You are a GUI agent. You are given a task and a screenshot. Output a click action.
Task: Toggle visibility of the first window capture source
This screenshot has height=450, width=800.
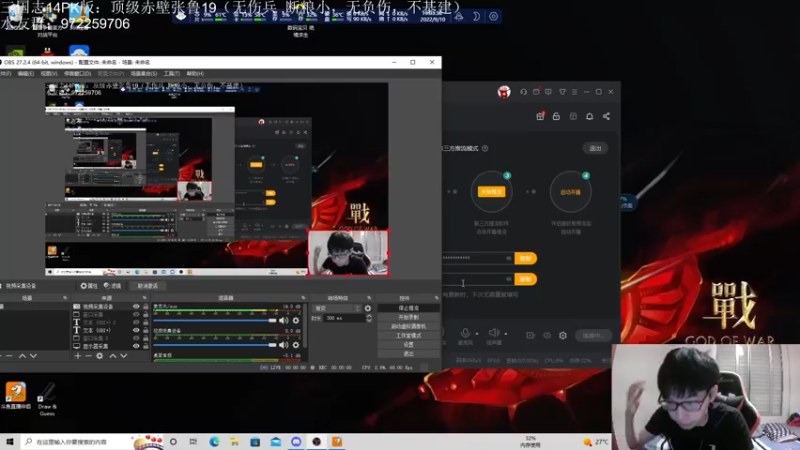click(x=136, y=315)
